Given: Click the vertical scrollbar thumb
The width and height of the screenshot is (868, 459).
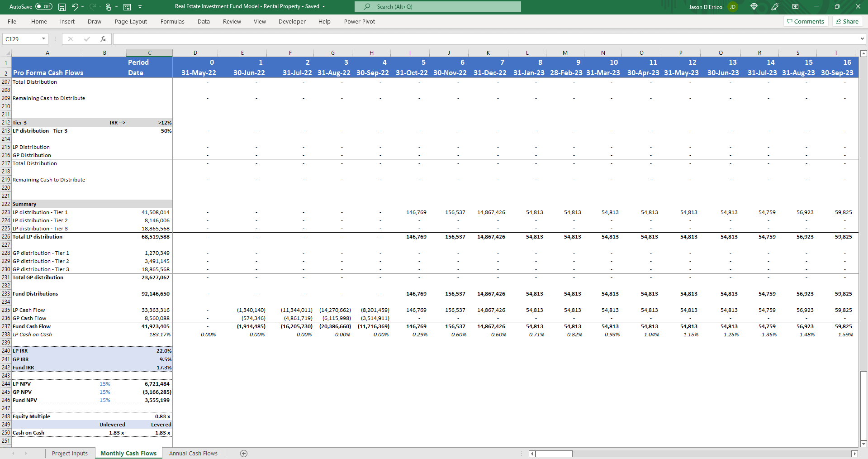Looking at the screenshot, I should point(863,405).
